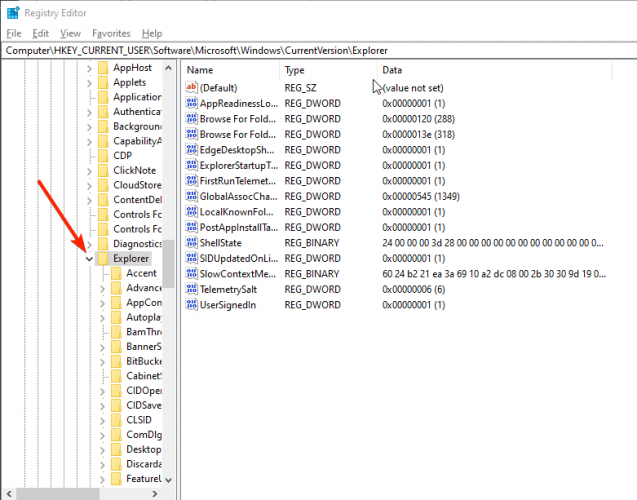Click the REG_SZ type cell

(300, 88)
